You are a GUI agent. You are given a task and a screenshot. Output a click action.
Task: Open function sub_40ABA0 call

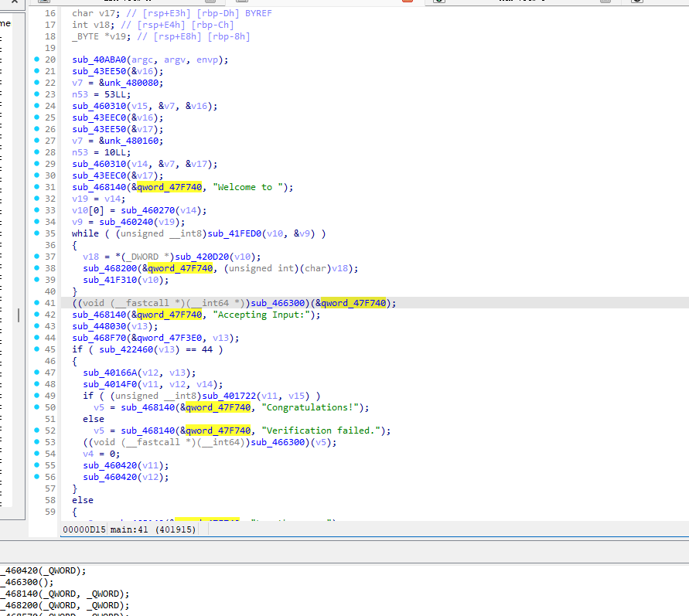point(98,60)
